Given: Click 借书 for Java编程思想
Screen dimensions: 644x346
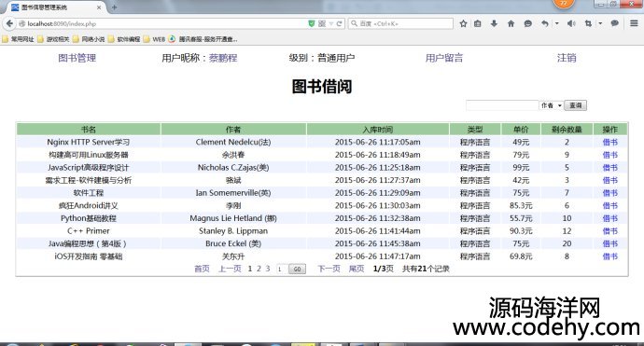Looking at the screenshot, I should tap(609, 243).
